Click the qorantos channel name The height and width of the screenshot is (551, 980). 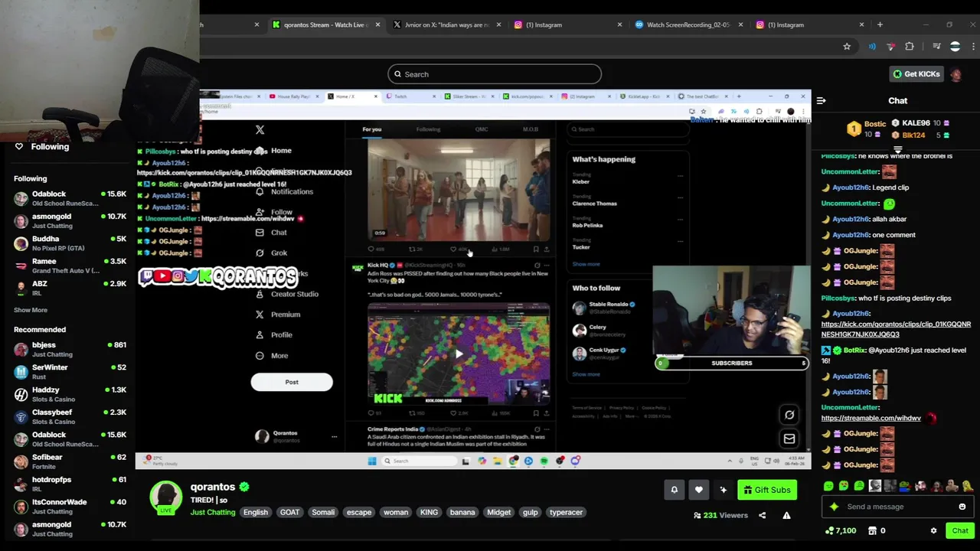213,487
